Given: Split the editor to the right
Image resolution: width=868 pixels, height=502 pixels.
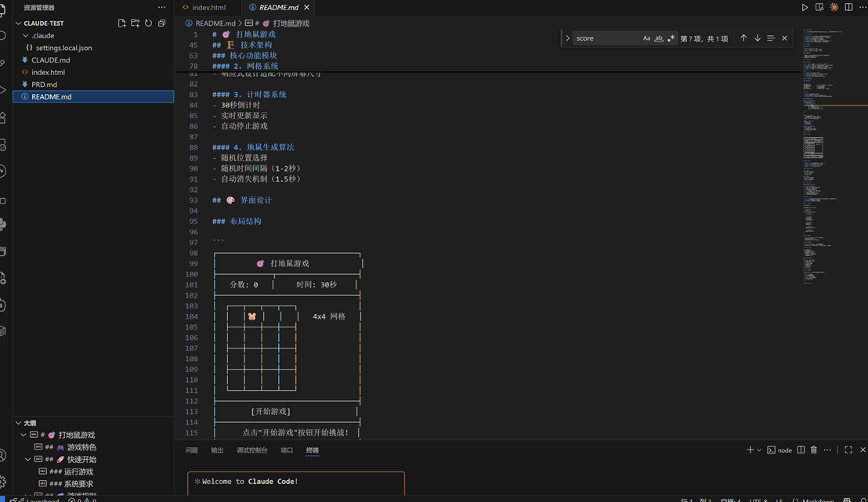Looking at the screenshot, I should coord(848,7).
